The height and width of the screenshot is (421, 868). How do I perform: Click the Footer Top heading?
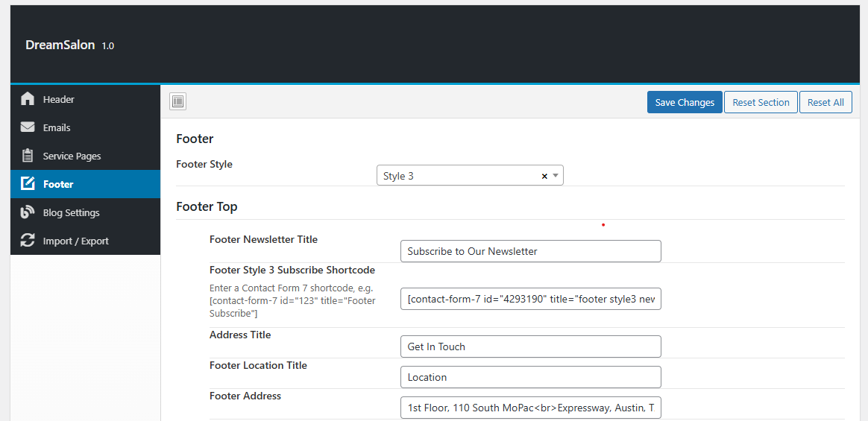tap(207, 207)
